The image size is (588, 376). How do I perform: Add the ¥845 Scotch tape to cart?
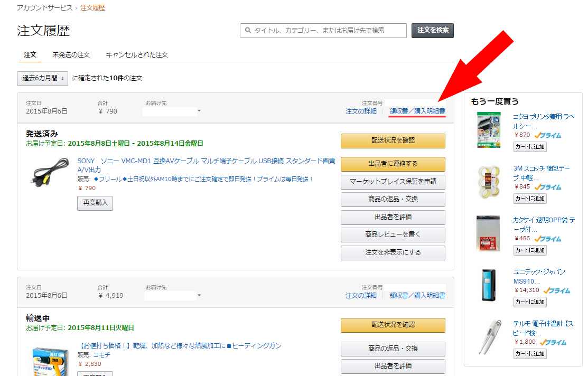[x=530, y=199]
